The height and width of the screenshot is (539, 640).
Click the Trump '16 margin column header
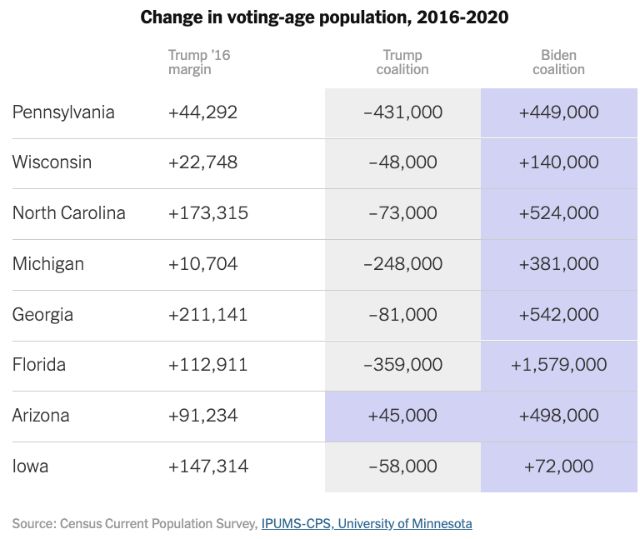199,62
